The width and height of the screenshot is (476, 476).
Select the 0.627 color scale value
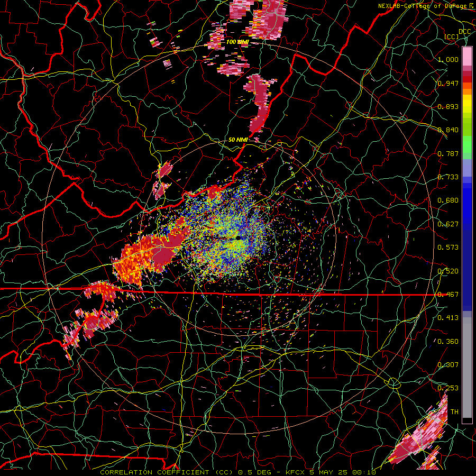[x=448, y=224]
